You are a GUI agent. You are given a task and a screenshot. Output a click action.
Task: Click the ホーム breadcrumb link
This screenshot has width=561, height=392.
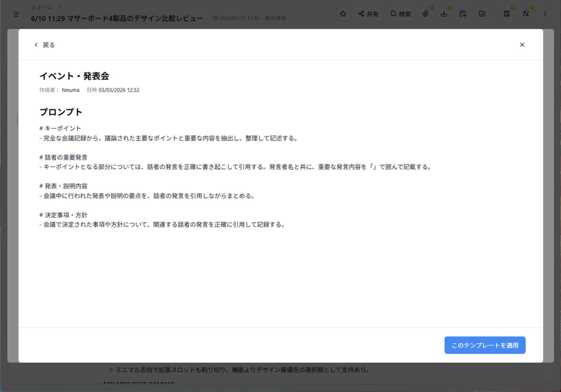click(42, 7)
